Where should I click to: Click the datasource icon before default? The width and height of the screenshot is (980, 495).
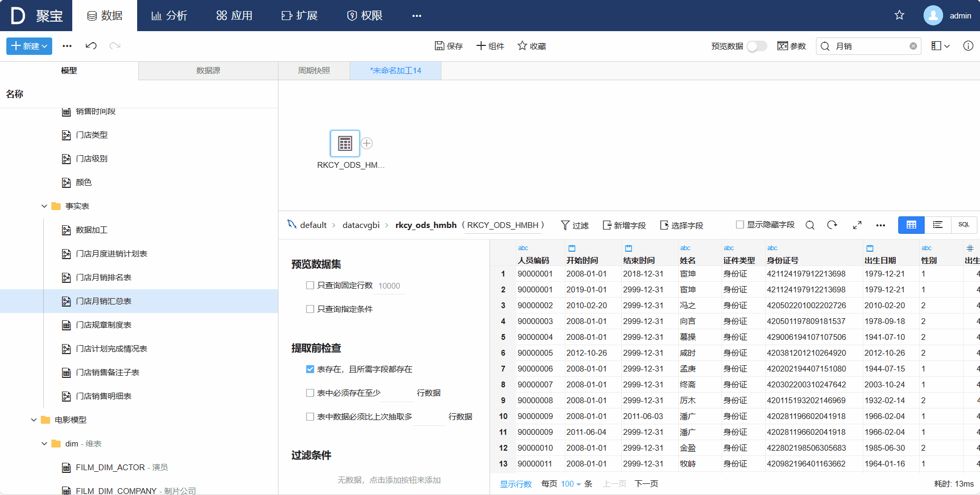[292, 224]
